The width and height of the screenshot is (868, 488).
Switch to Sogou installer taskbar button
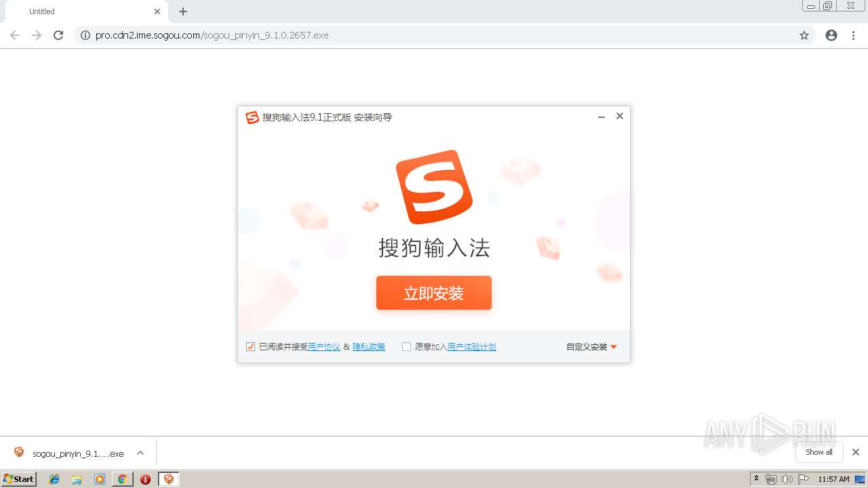169,479
